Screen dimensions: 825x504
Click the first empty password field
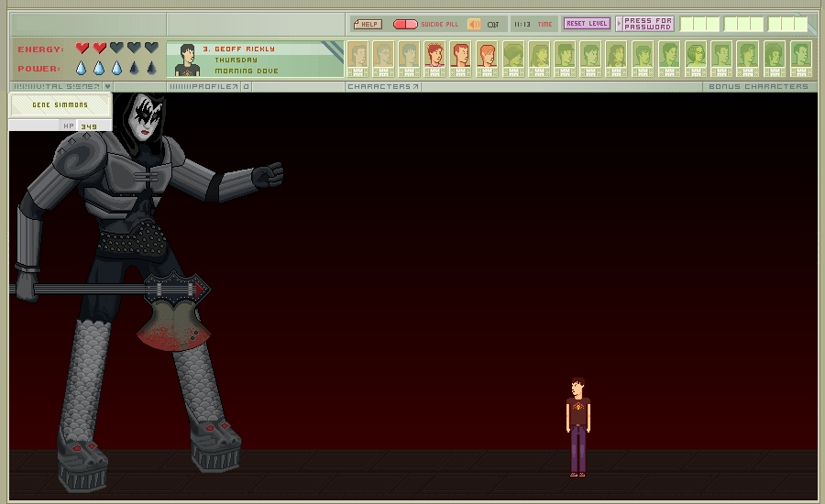coord(699,24)
